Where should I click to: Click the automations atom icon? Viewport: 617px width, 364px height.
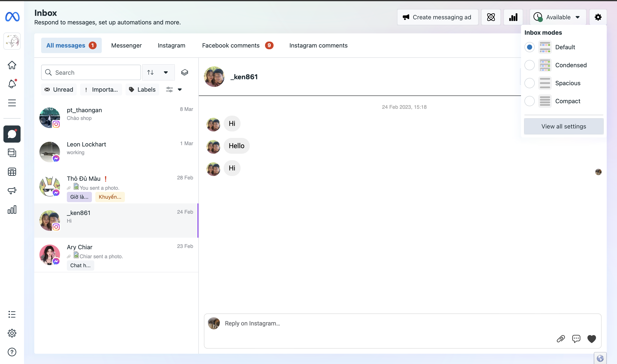coord(491,17)
